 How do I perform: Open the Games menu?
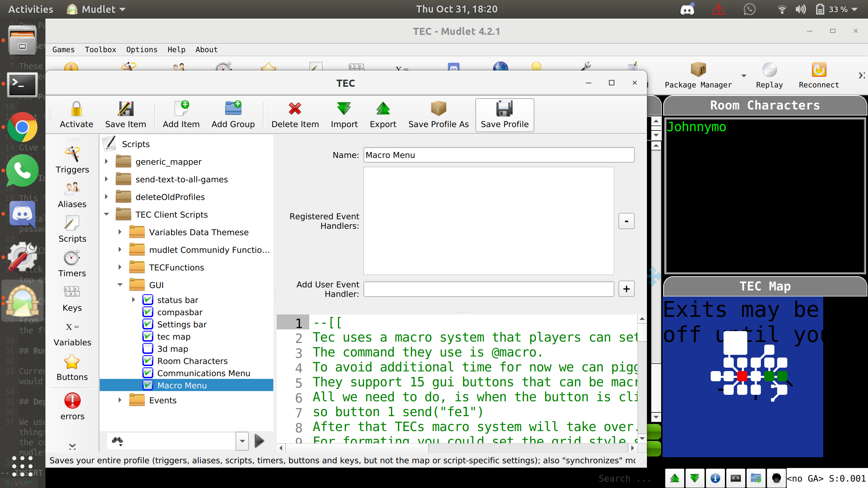pos(63,49)
